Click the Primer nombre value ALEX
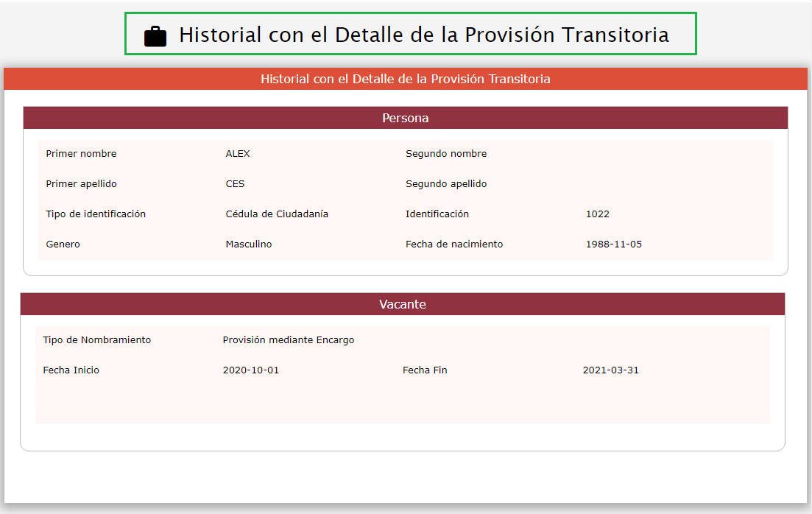Viewport: 812px width, 514px height. point(238,154)
